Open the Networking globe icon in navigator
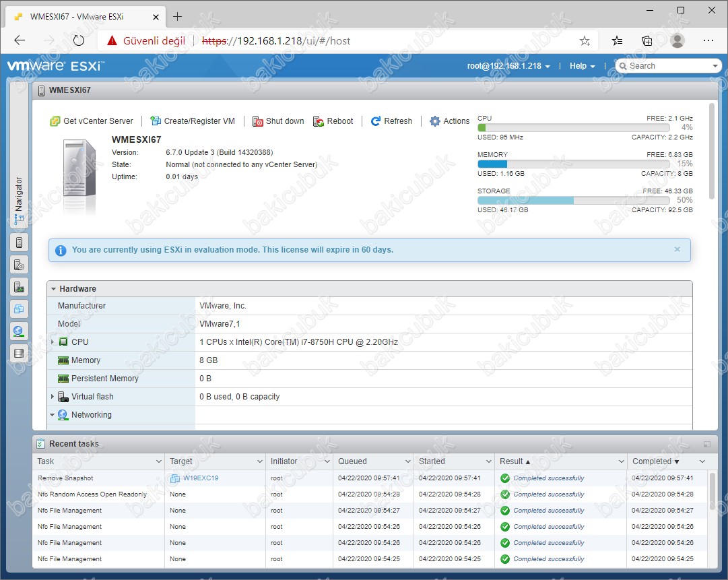The image size is (728, 580). pos(19,331)
